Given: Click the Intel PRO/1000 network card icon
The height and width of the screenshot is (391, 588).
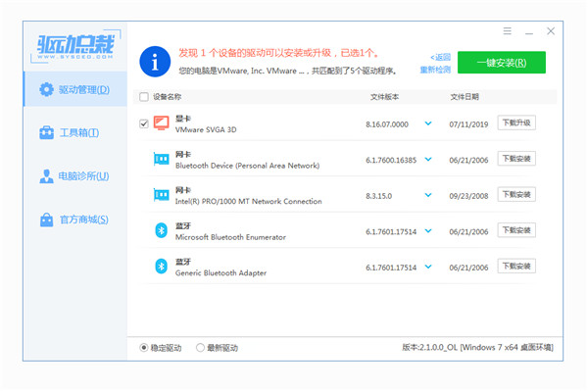Looking at the screenshot, I should 162,195.
